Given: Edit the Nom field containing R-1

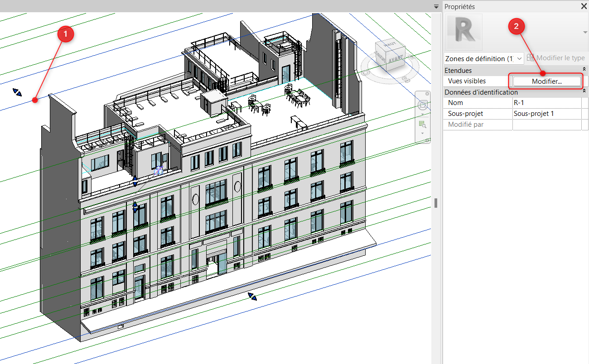Looking at the screenshot, I should pos(548,102).
